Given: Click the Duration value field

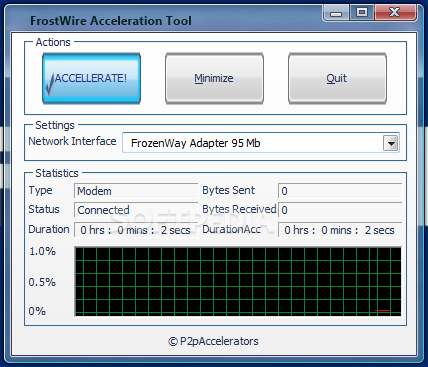Looking at the screenshot, I should (x=136, y=230).
